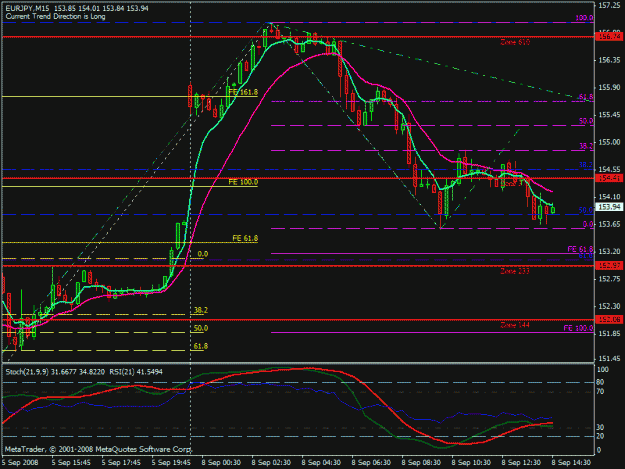Select the magenta 'FE 61.8' label
This screenshot has width=625, height=469.
[x=580, y=249]
